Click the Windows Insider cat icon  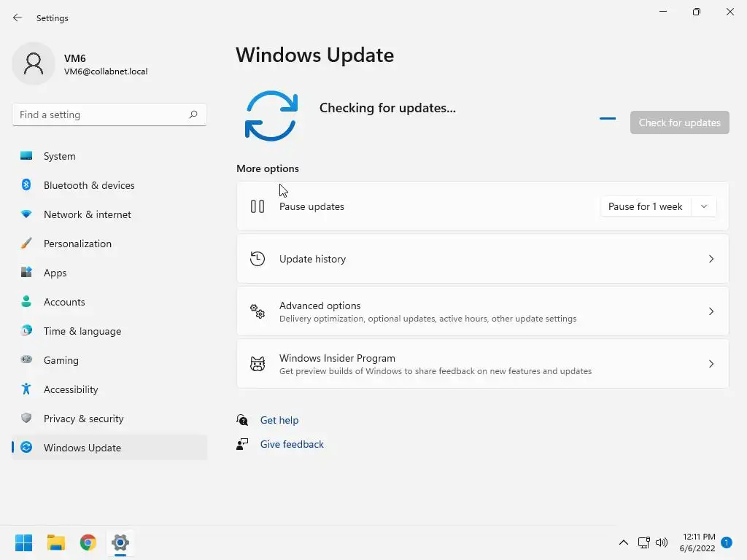pyautogui.click(x=258, y=364)
